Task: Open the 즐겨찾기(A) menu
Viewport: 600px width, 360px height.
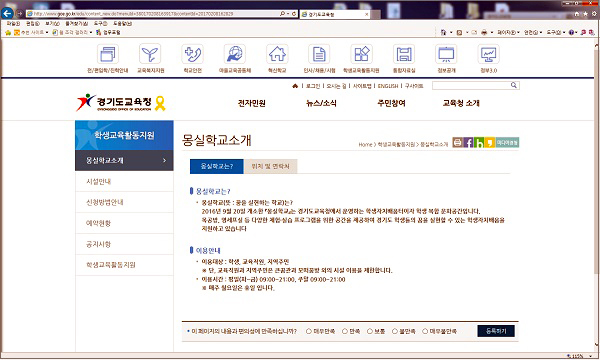Action: 77,24
